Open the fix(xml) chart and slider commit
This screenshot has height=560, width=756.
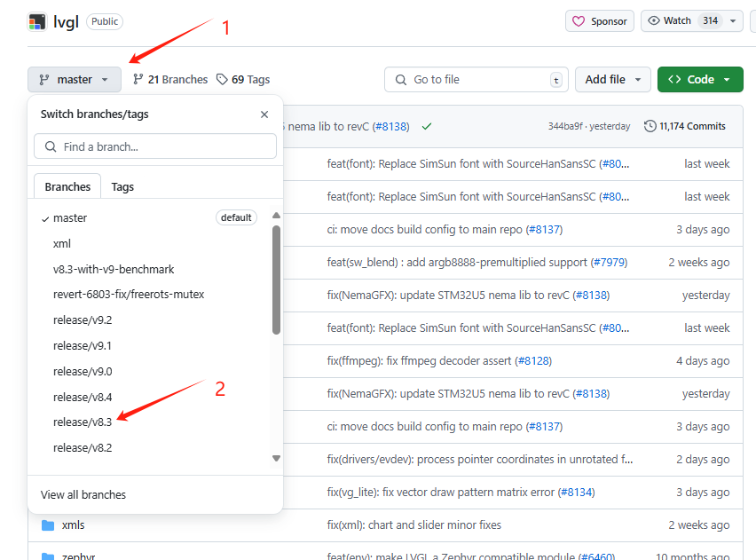point(414,525)
